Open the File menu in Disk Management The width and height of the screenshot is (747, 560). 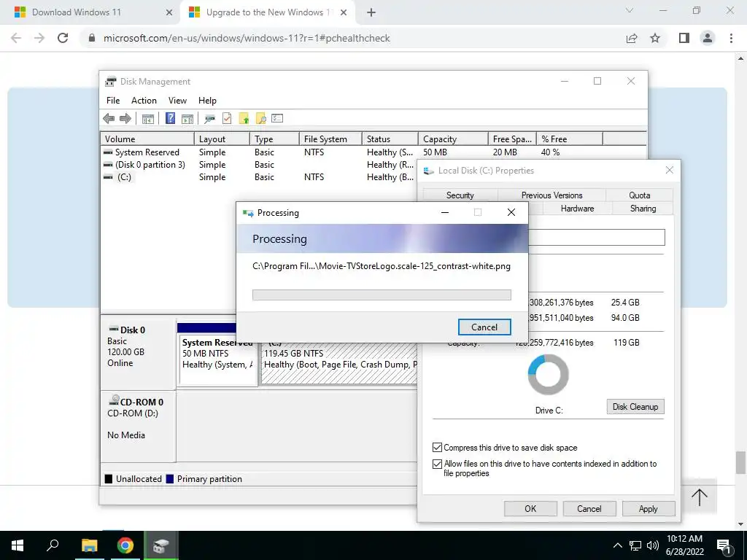[x=113, y=101]
